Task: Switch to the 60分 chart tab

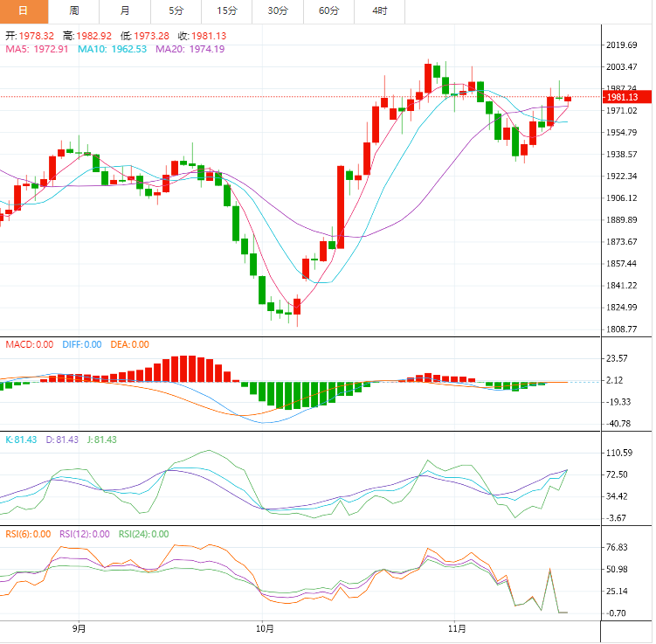Action: point(328,10)
